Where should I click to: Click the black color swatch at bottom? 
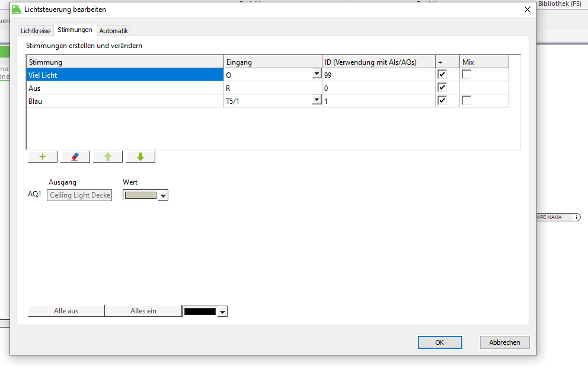pyautogui.click(x=200, y=312)
